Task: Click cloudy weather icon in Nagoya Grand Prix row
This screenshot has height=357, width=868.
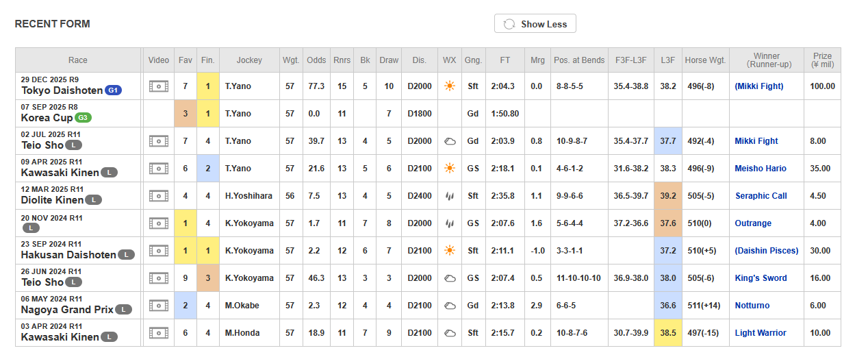Action: [449, 306]
